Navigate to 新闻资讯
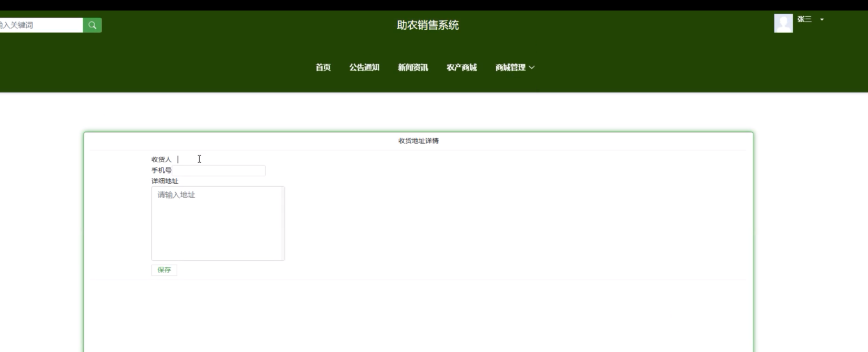 point(413,68)
